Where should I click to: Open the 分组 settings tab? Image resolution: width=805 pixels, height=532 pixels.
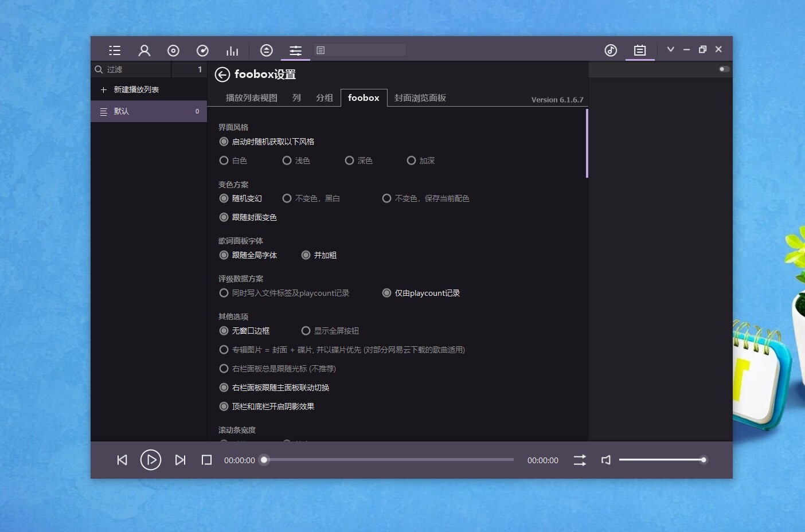(324, 97)
